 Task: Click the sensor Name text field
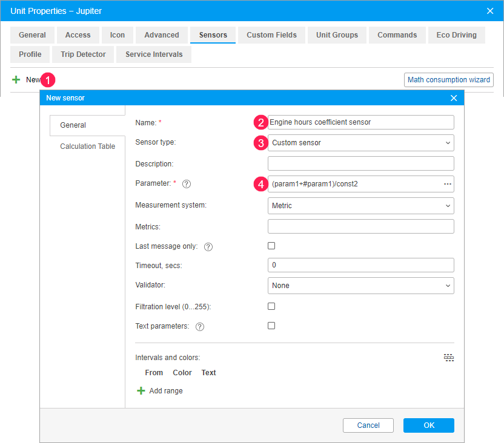360,122
